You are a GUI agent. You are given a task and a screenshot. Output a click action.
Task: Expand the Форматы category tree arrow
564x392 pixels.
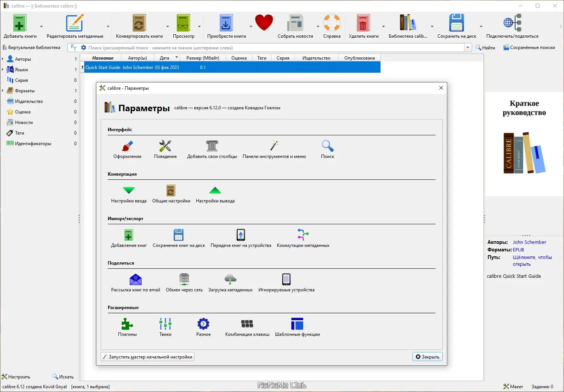click(x=3, y=90)
